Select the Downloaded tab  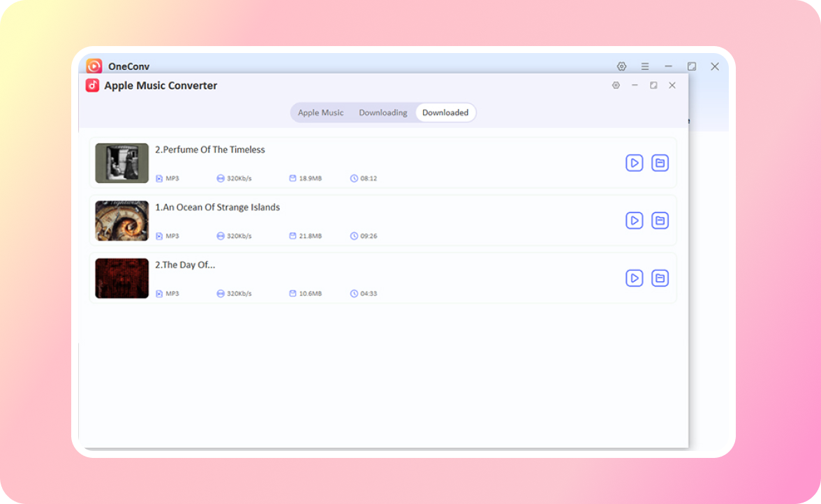[x=445, y=112]
